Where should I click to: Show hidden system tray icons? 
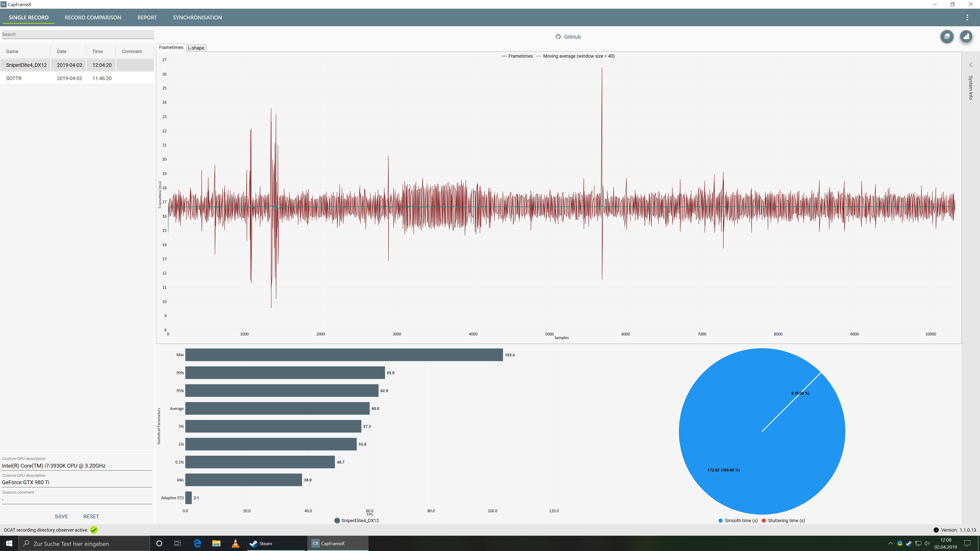click(x=890, y=543)
